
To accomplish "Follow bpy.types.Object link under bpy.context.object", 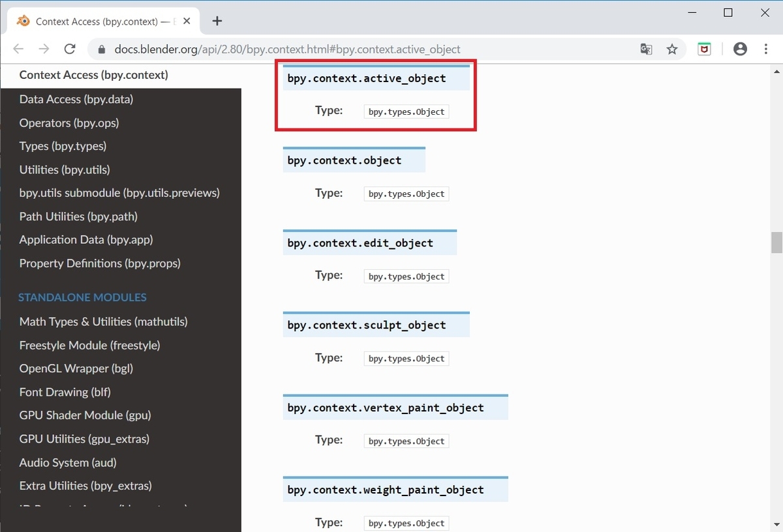I will pos(407,194).
